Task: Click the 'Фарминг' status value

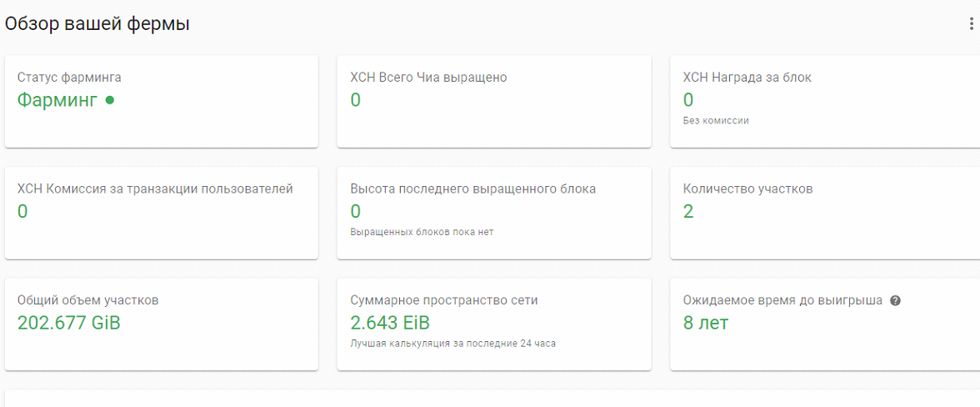Action: point(57,100)
